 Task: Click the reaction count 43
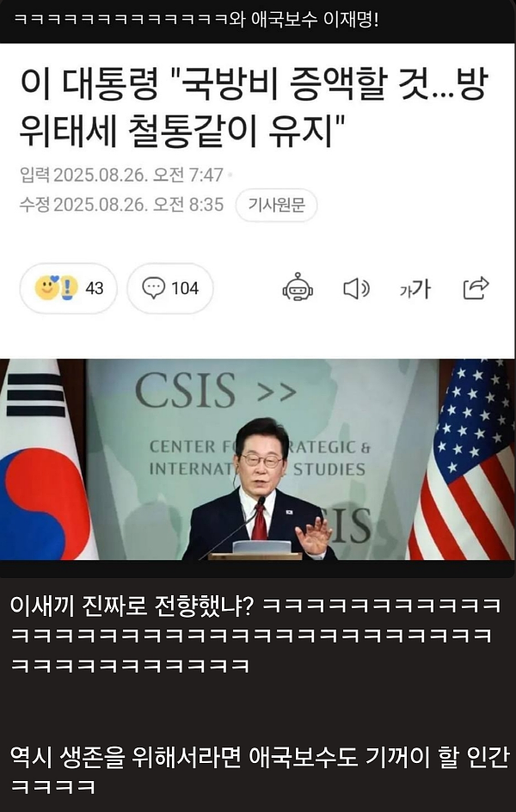tap(95, 288)
